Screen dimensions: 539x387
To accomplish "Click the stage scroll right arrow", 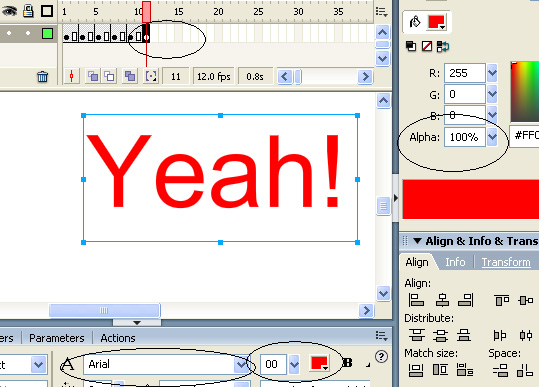I will (366, 310).
